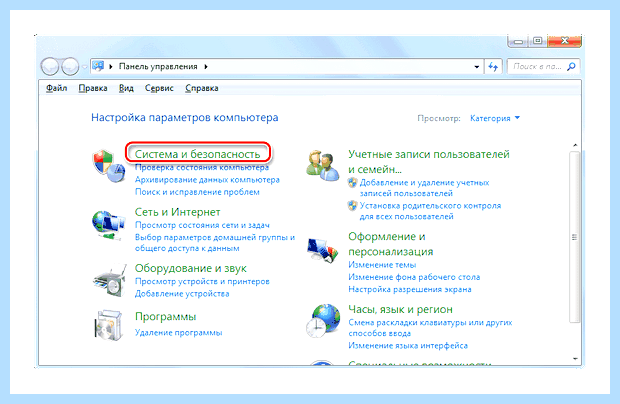Open the address bar history dropdown
Viewport: 620px width, 404px height.
(477, 67)
